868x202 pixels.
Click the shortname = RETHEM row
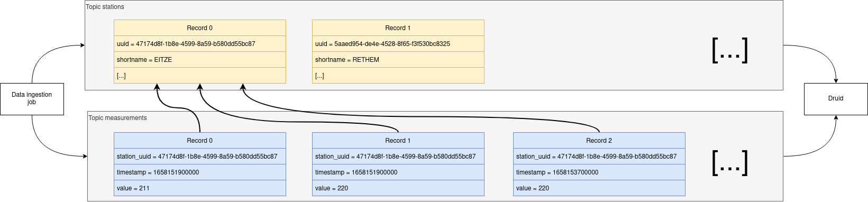click(398, 60)
